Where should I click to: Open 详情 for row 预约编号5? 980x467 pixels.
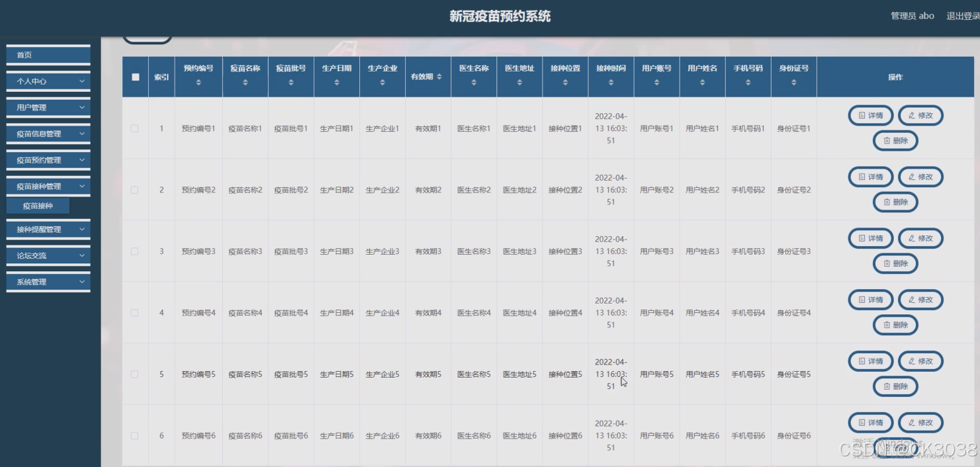click(x=871, y=362)
